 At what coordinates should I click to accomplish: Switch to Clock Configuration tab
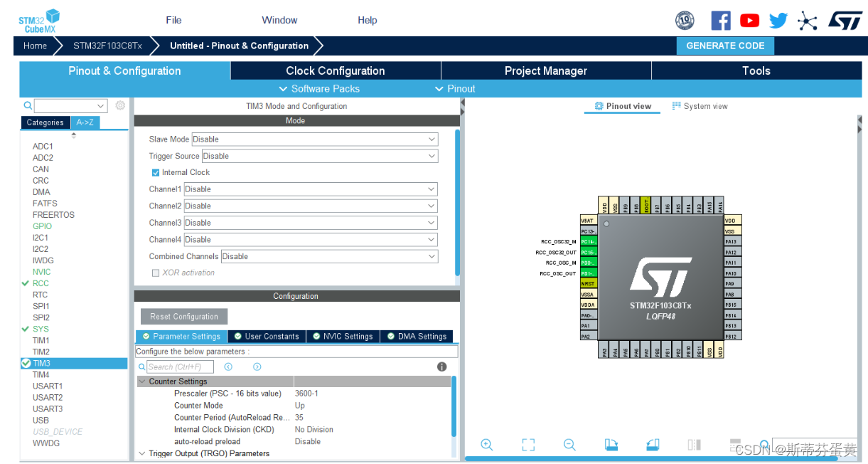[336, 70]
